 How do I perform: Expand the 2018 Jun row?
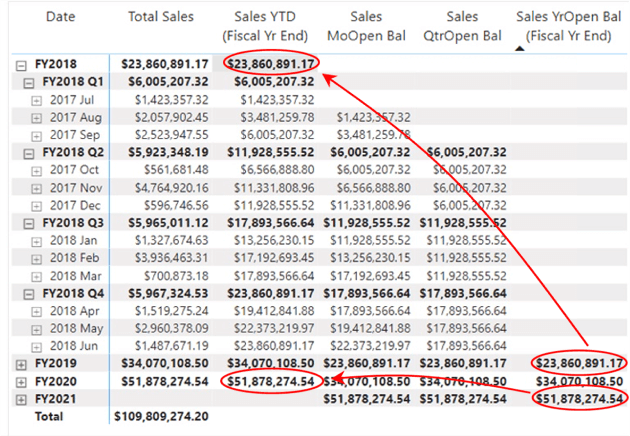tap(37, 345)
